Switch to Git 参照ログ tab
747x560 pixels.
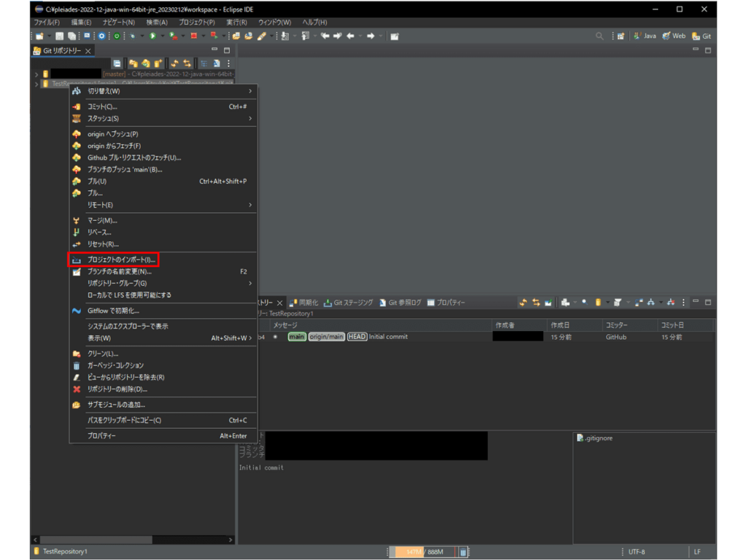(400, 303)
